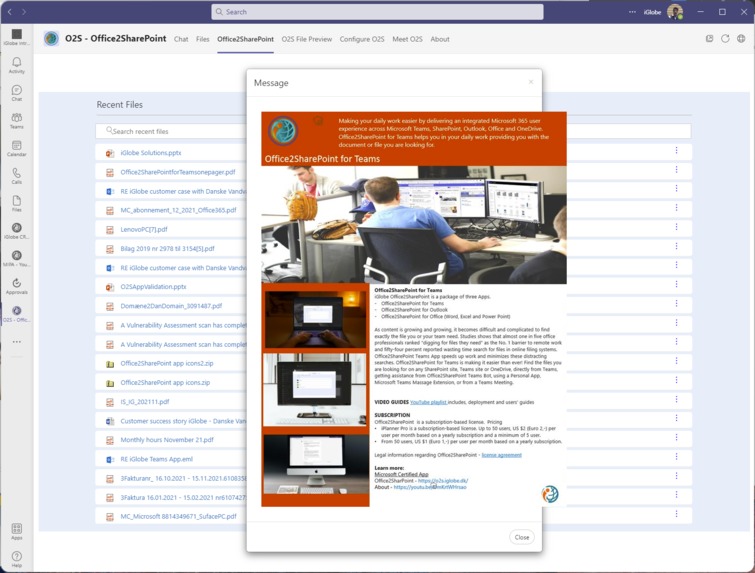Open options for LenovoPC[7].pdf row
755x573 pixels.
[676, 227]
